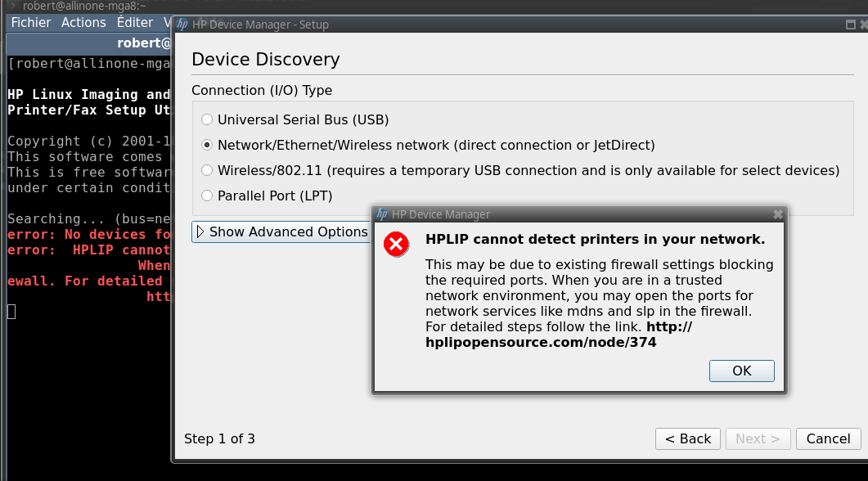Open the Actions menu in terminal

(x=83, y=23)
